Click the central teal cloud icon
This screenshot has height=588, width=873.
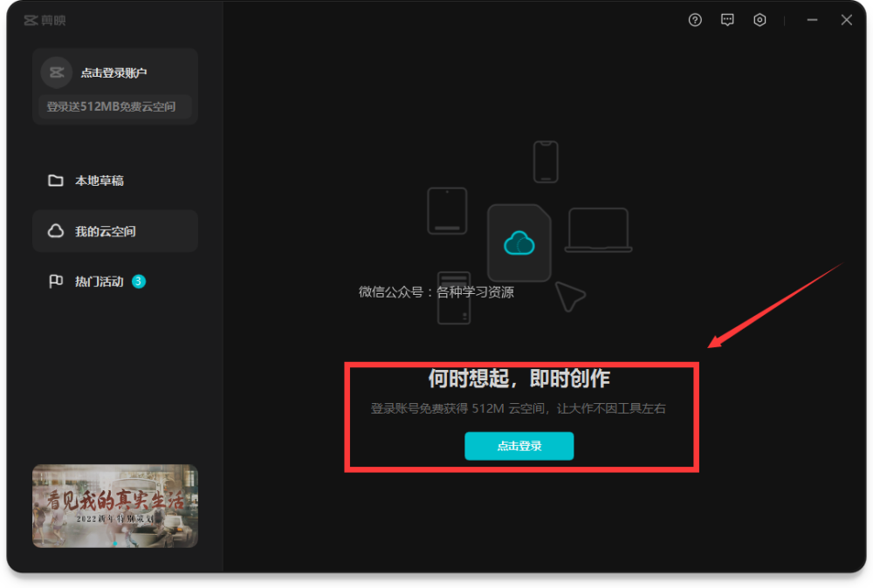(519, 243)
